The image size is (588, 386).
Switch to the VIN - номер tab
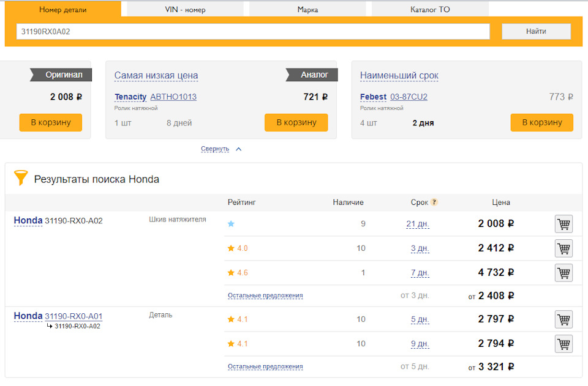pos(185,10)
